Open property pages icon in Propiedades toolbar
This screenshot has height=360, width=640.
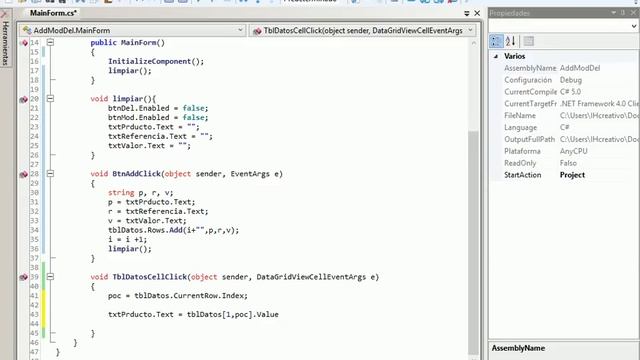529,41
